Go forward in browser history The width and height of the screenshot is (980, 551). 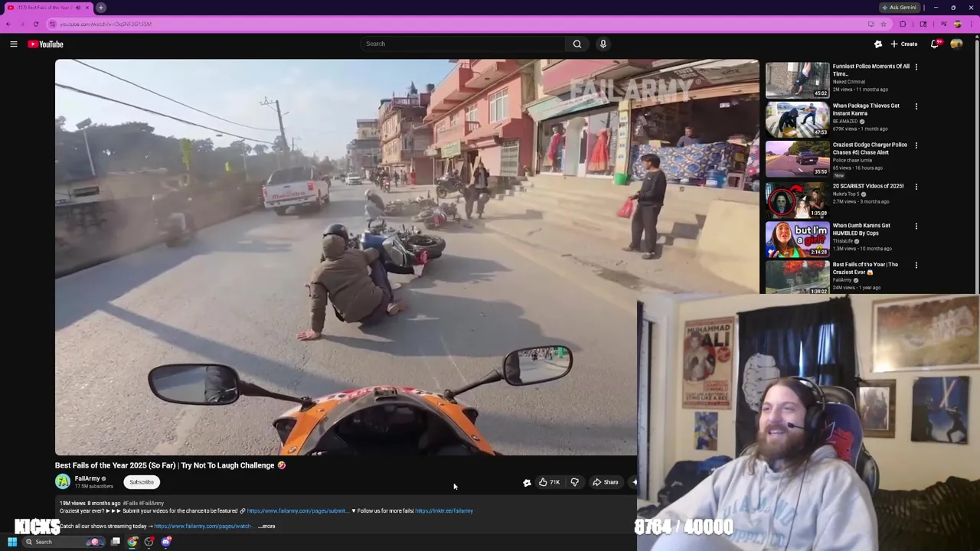click(22, 24)
